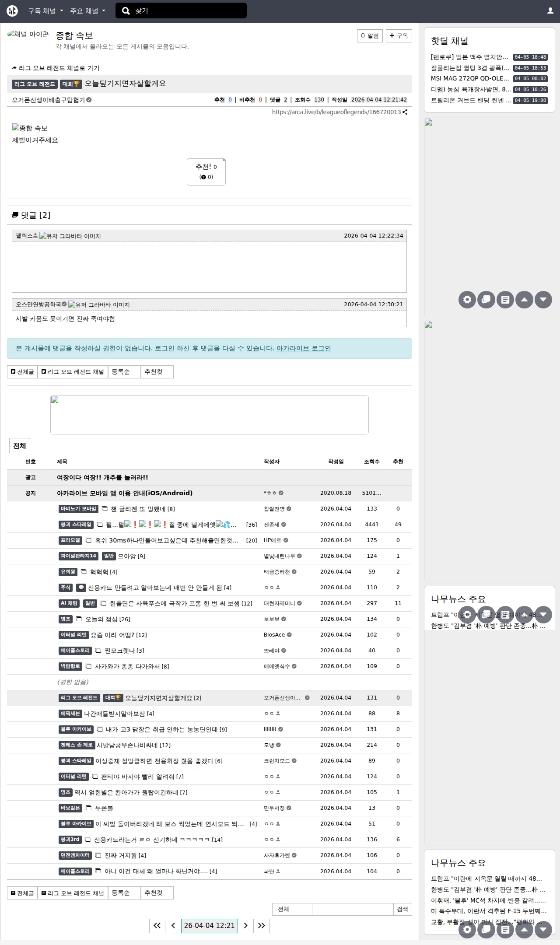This screenshot has height=945, width=560.
Task: Click the 추천! recommend button
Action: pyautogui.click(x=206, y=172)
